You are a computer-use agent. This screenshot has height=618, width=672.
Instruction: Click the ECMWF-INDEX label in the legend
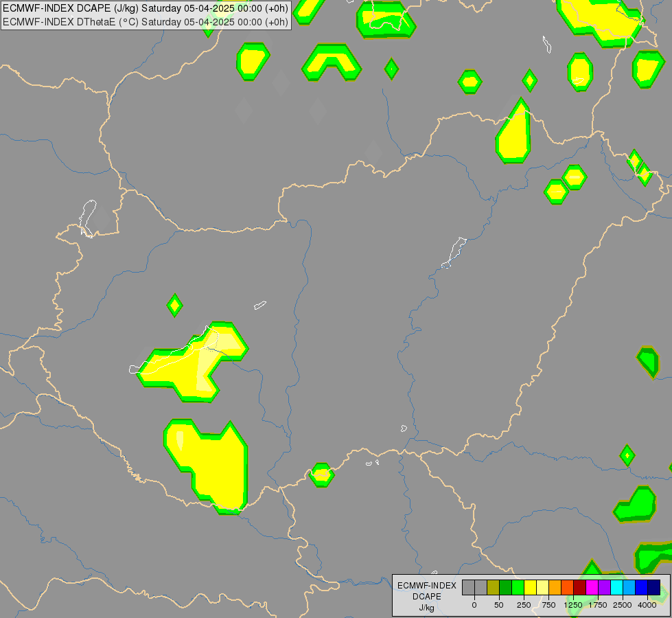[x=427, y=586]
